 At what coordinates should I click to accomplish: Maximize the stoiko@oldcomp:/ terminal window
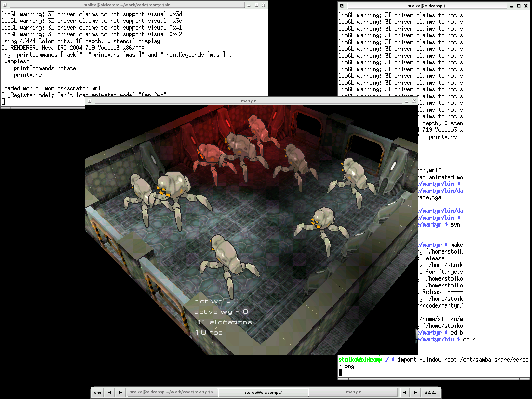(x=518, y=6)
